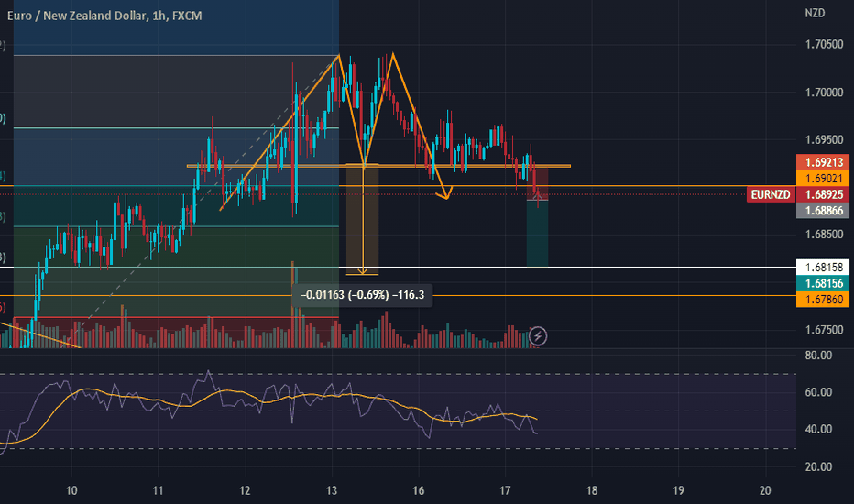Click date 11 on time axis

[158, 490]
